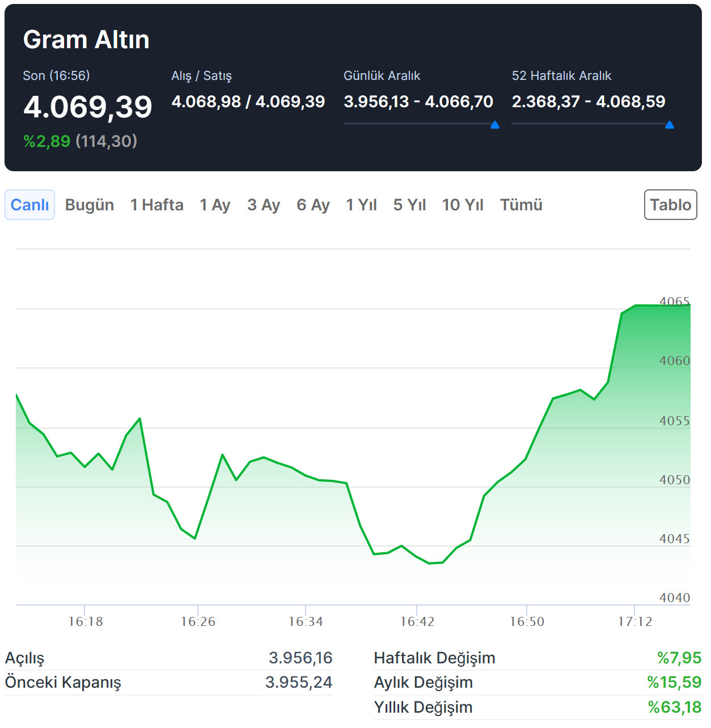
Task: Select the 1 Ay period tab
Action: point(215,205)
